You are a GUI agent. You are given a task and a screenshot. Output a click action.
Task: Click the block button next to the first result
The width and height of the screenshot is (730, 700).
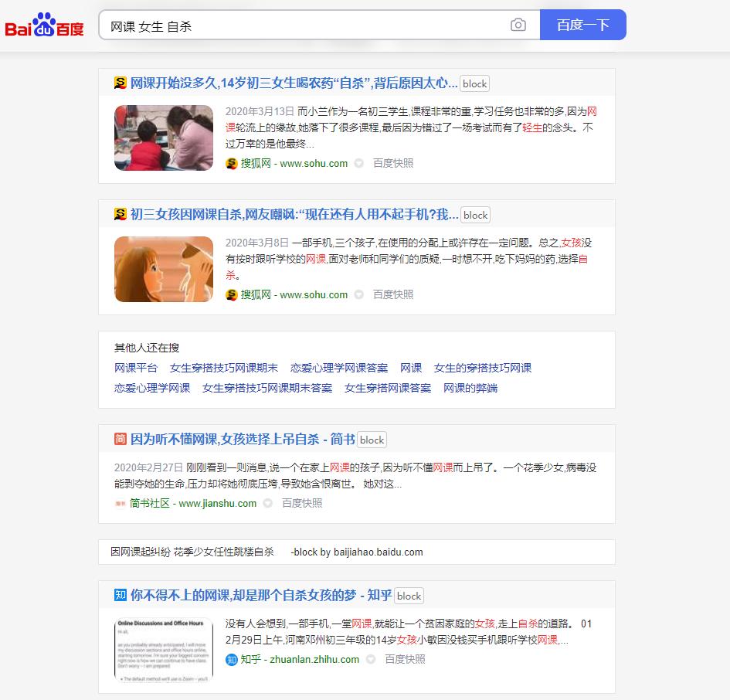474,83
